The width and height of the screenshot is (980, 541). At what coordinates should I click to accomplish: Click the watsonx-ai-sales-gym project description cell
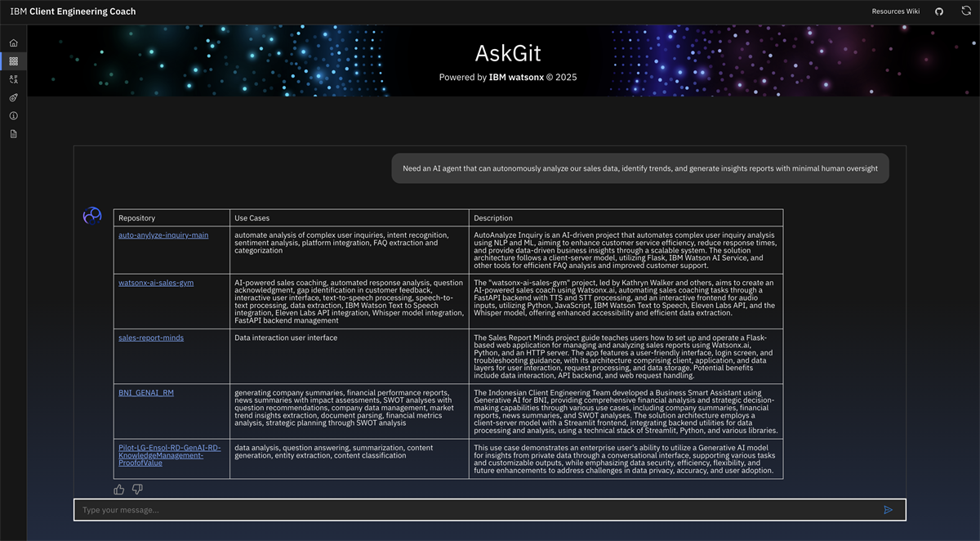coord(626,302)
